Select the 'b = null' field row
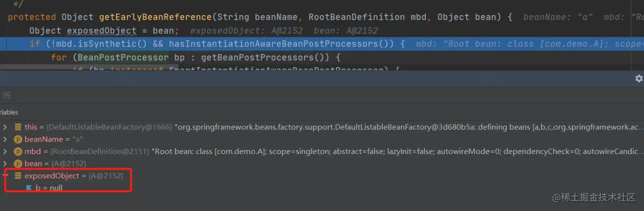 tap(49, 188)
